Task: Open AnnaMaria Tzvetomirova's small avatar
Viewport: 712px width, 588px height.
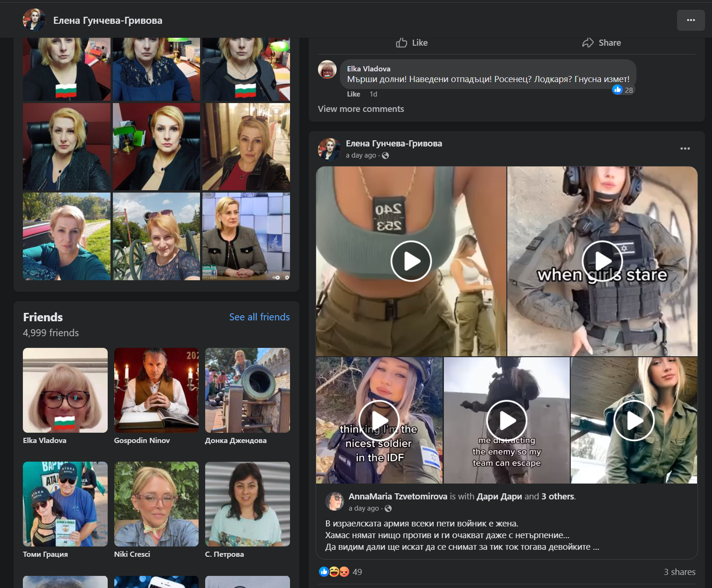Action: coord(334,501)
